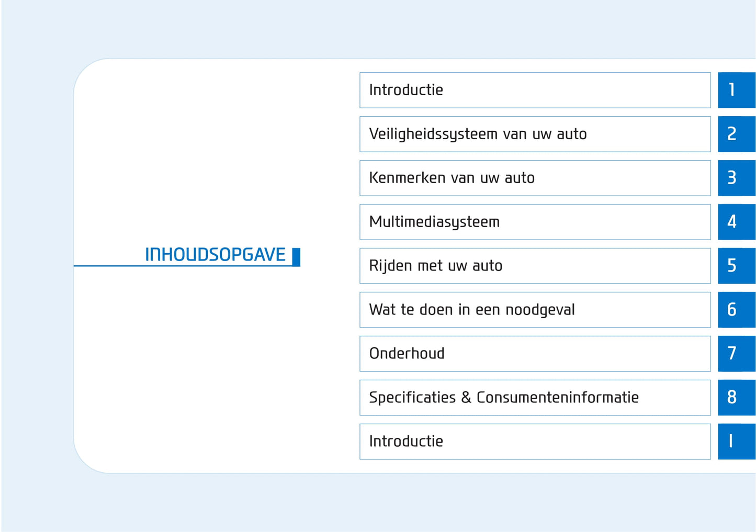Open Specificaties & Consumenteninformatie entry
This screenshot has width=756, height=532.
click(535, 398)
